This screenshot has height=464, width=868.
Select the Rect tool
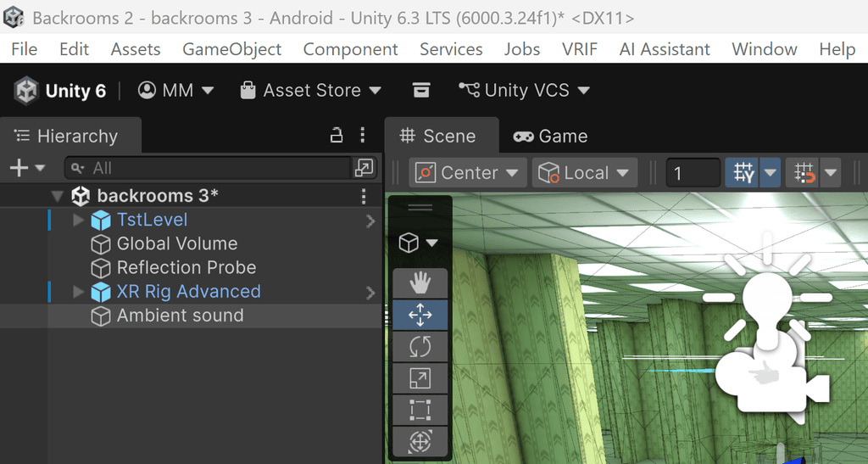click(x=420, y=411)
